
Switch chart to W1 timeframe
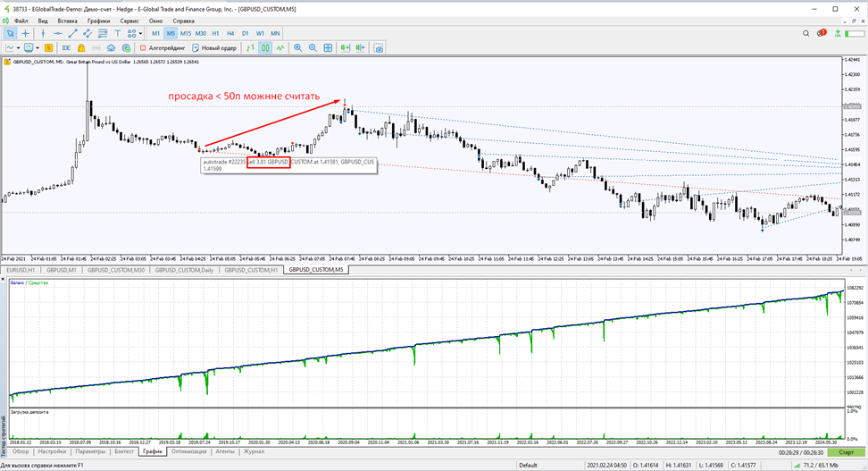tap(260, 33)
